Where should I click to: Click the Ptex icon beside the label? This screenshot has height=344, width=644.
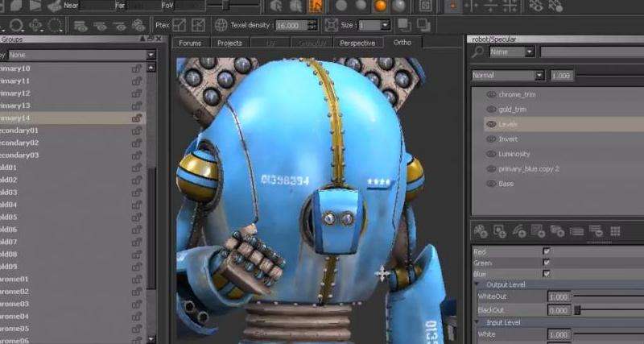tap(180, 26)
